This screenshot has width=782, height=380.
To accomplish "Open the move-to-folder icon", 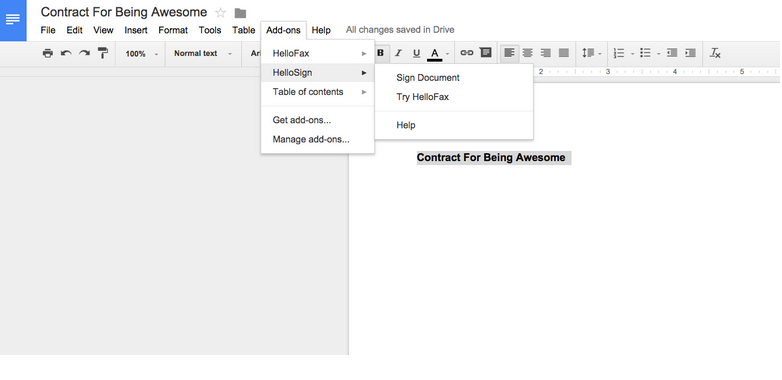I will (x=240, y=13).
